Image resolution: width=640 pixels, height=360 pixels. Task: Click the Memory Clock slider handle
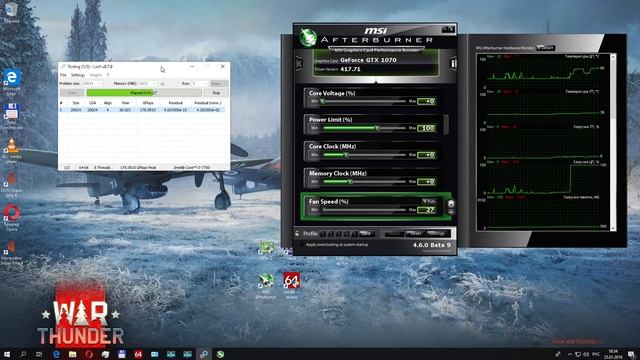coord(350,181)
